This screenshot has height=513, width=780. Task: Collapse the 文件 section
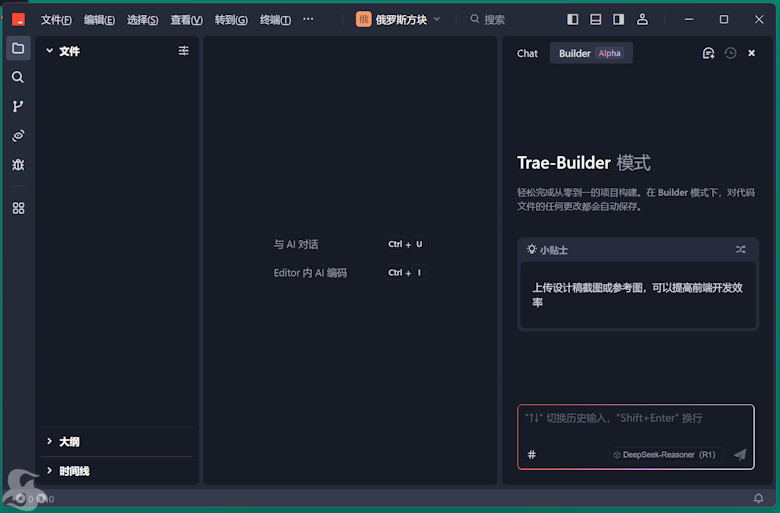pos(63,51)
